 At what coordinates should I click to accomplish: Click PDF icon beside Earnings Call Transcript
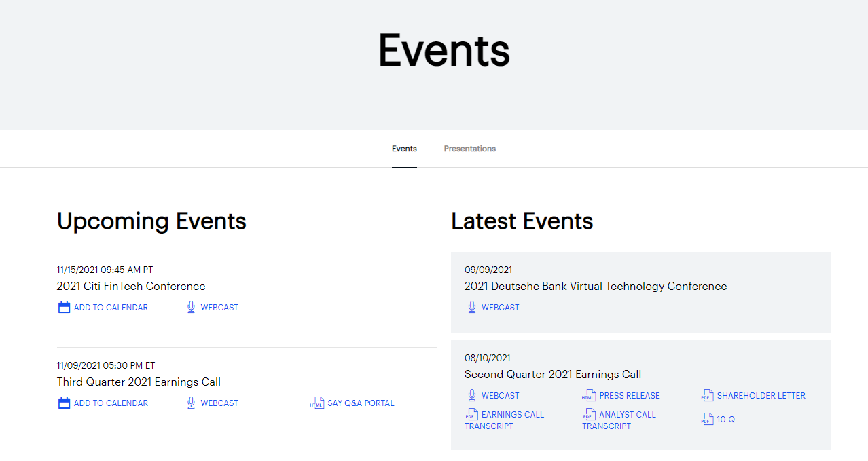tap(471, 415)
